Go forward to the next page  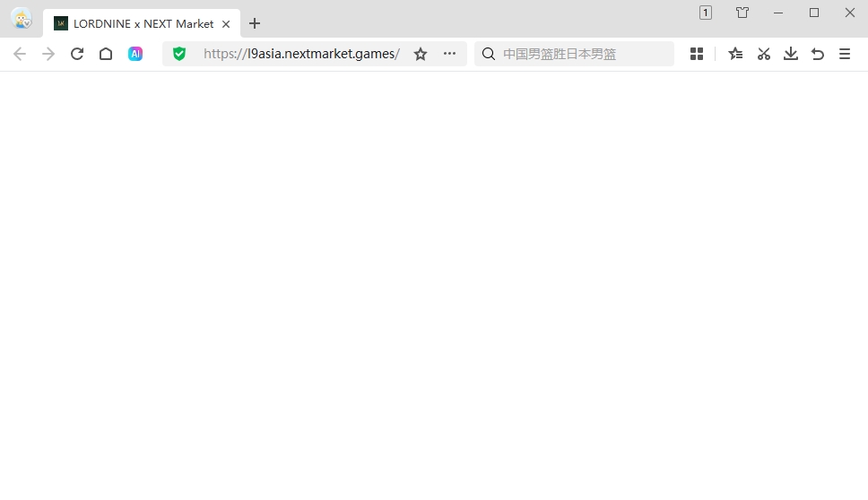tap(48, 54)
